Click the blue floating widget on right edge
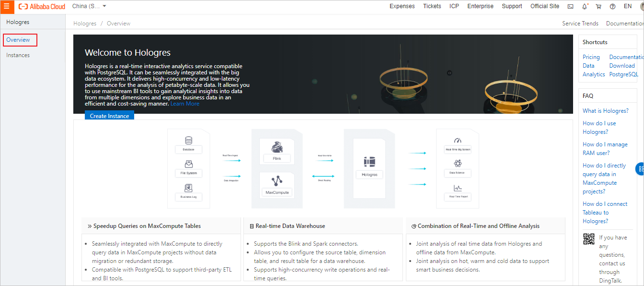644x286 pixels. 640,169
